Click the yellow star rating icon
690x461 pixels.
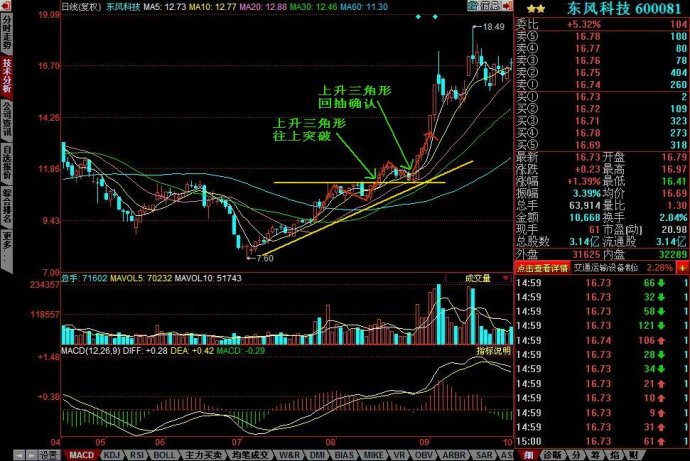pyautogui.click(x=536, y=8)
